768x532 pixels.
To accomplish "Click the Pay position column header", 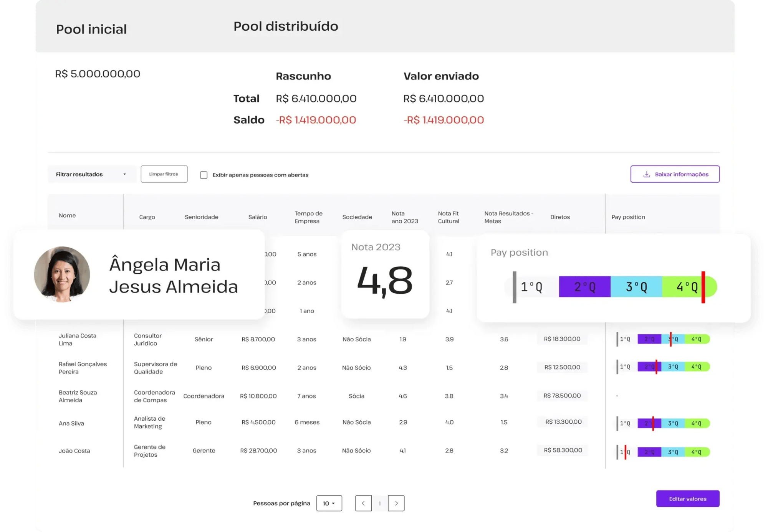I will point(628,217).
